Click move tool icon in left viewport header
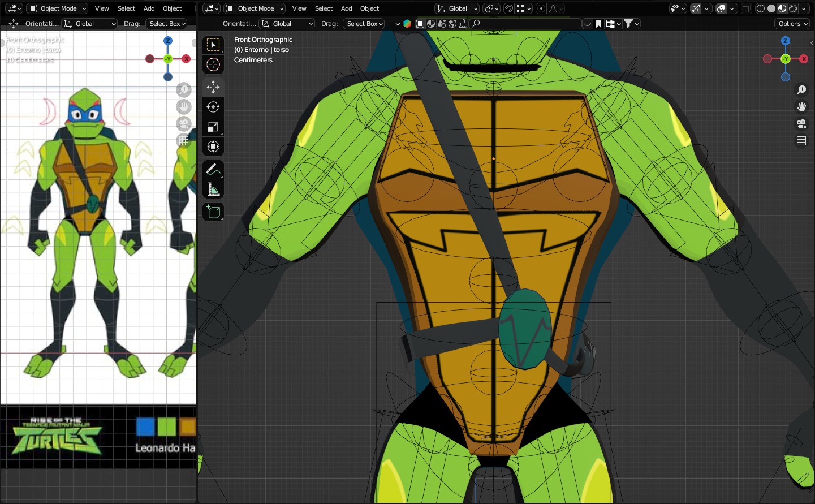Screen dimensions: 815x504 pos(14,24)
